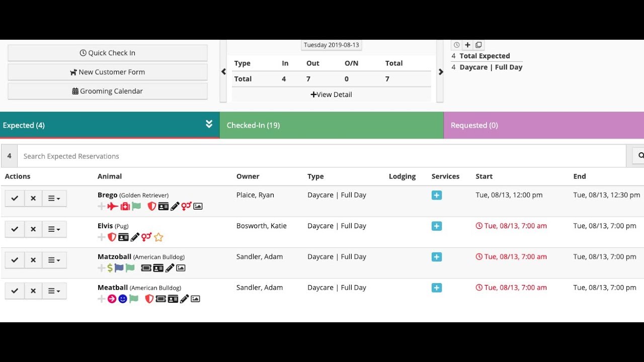Open Brego's ID card icon
Viewport: 644px width, 362px height.
point(164,206)
